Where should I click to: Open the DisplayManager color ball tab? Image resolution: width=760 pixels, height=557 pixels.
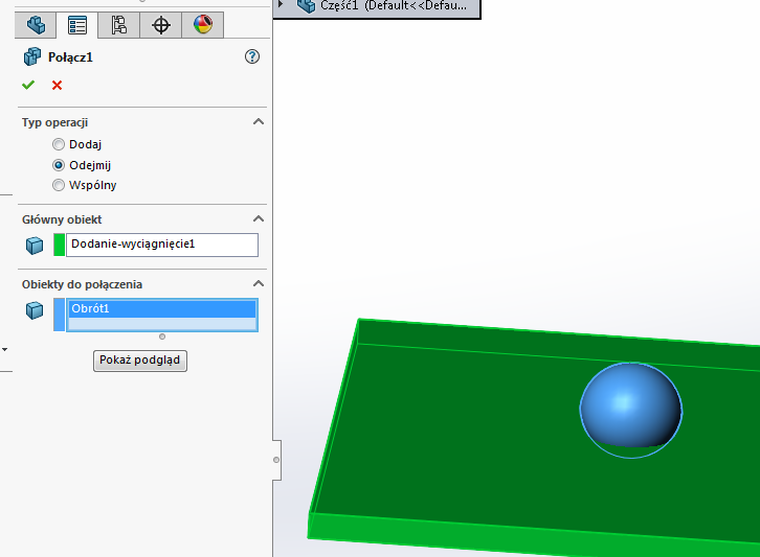(x=203, y=25)
